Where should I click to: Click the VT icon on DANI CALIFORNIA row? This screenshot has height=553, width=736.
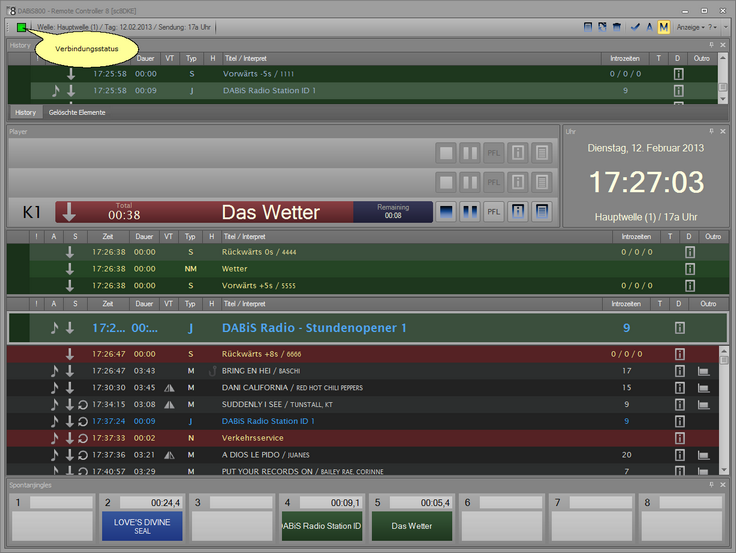(x=169, y=388)
